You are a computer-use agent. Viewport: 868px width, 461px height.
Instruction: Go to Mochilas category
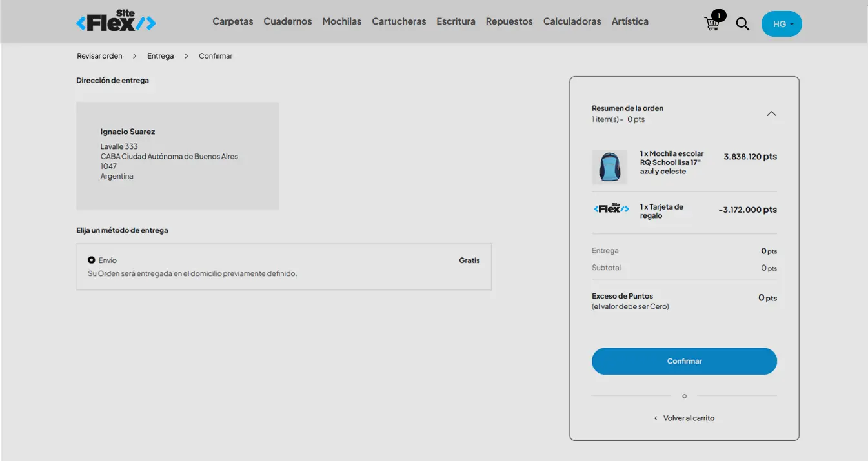click(342, 21)
